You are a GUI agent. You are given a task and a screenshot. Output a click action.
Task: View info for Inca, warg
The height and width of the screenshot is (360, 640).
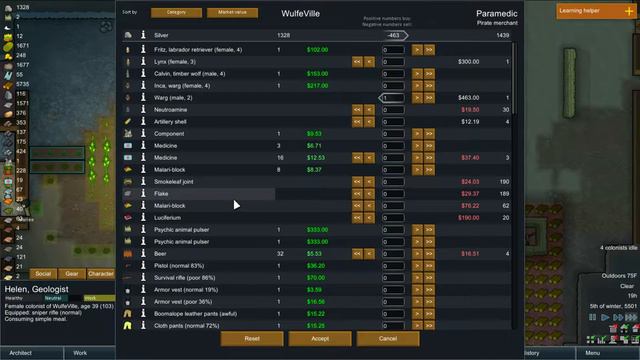click(x=143, y=85)
